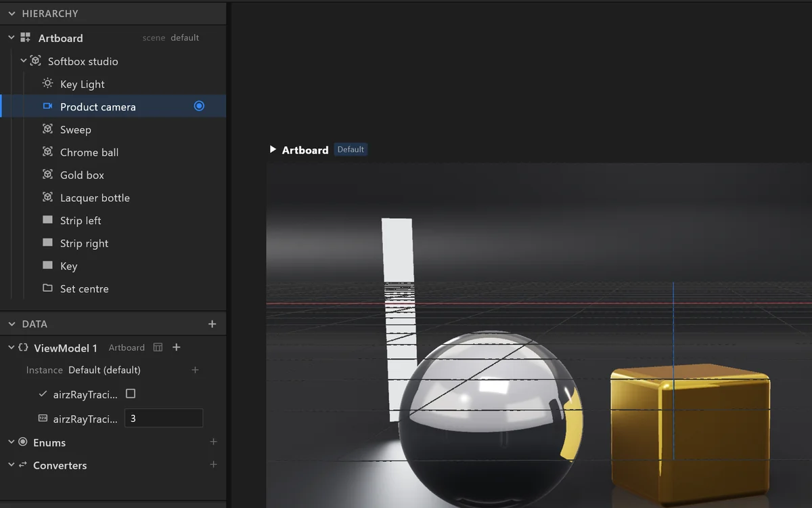Add a property to ViewModel 1
Viewport: 812px width, 508px height.
click(x=177, y=347)
